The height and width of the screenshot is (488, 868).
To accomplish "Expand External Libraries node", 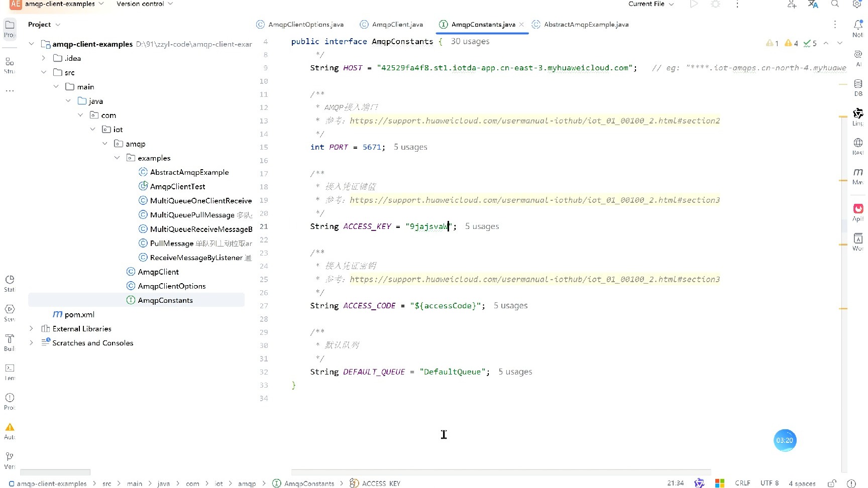I will click(31, 328).
